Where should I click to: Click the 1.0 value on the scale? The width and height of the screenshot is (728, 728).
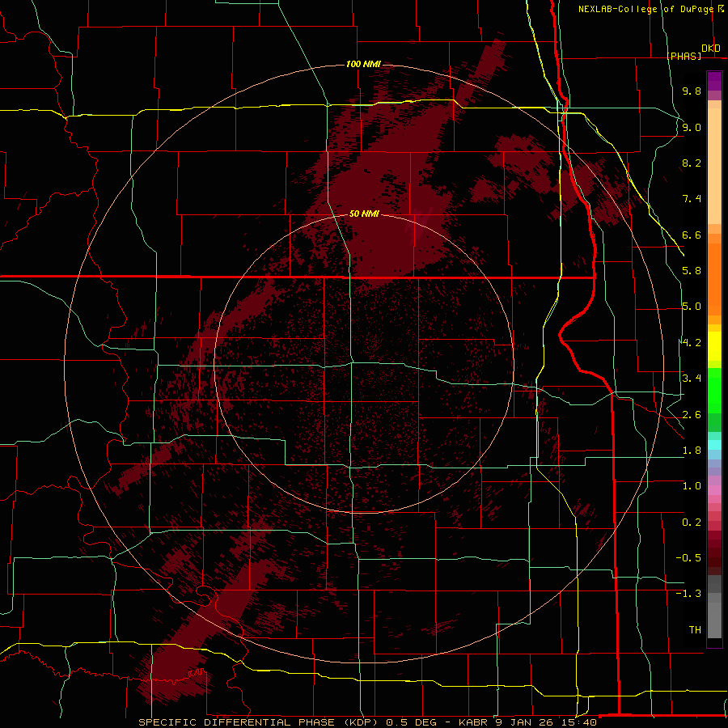coord(692,486)
